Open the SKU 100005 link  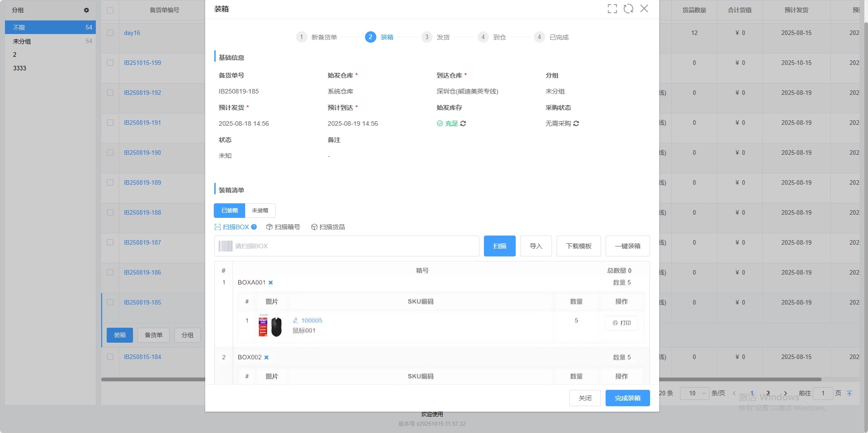pos(311,320)
